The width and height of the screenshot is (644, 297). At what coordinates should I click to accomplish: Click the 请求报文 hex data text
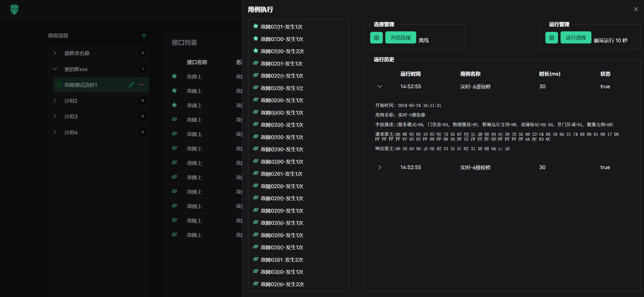497,136
